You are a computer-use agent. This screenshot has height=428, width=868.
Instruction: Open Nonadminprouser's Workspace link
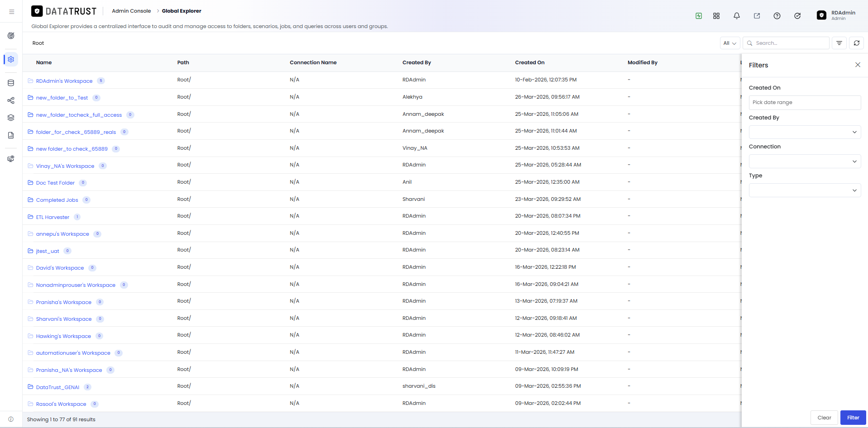click(76, 285)
